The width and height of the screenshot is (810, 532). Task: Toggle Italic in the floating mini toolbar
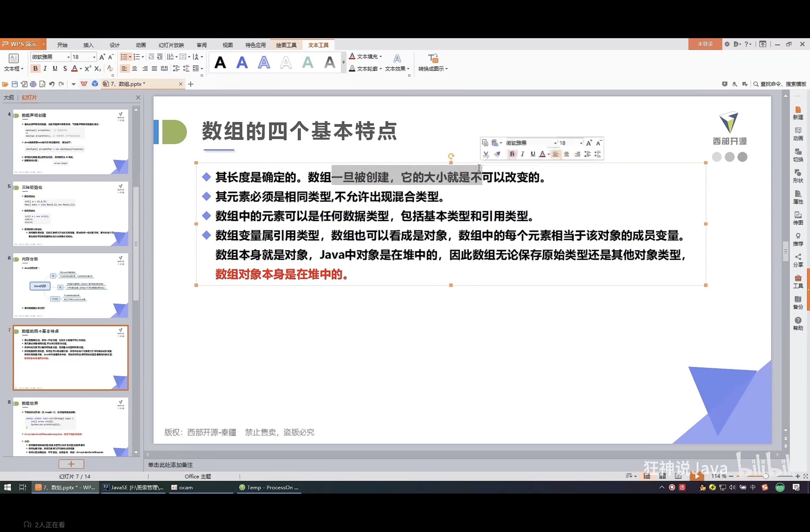pyautogui.click(x=522, y=154)
